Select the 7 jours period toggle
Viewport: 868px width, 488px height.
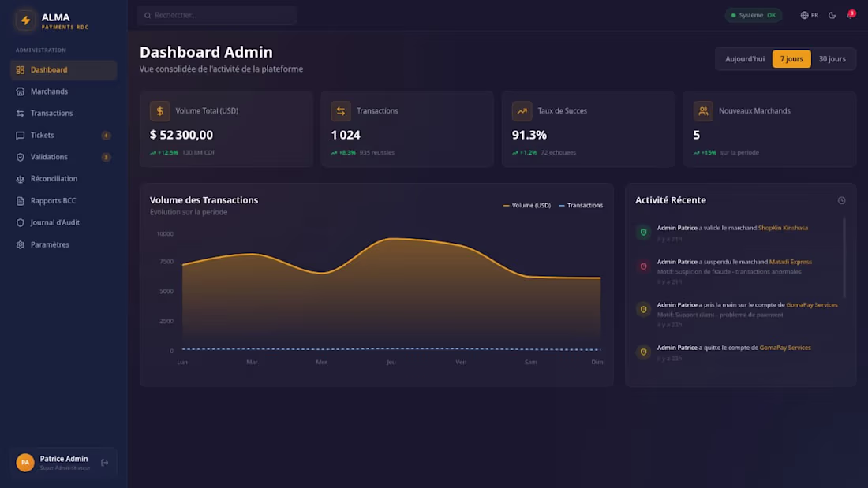point(791,59)
